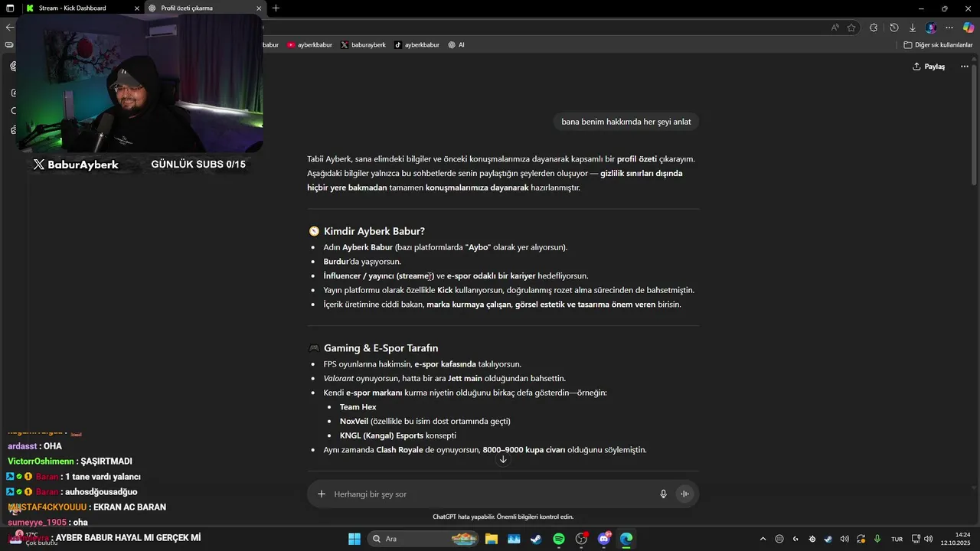This screenshot has height=551, width=980.
Task: Click the heading 'Kimdir Ayberk Babur?'
Action: pos(374,231)
